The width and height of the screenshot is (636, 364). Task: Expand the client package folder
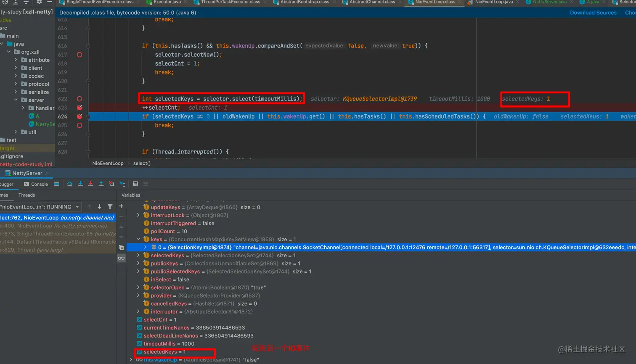pos(16,68)
